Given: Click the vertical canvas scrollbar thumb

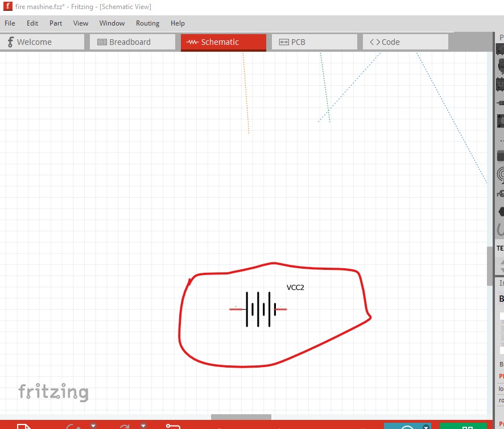Looking at the screenshot, I should click(489, 266).
